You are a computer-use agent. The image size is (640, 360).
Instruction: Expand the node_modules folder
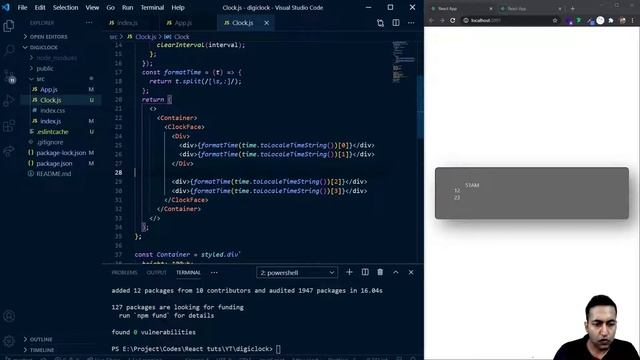[x=56, y=58]
